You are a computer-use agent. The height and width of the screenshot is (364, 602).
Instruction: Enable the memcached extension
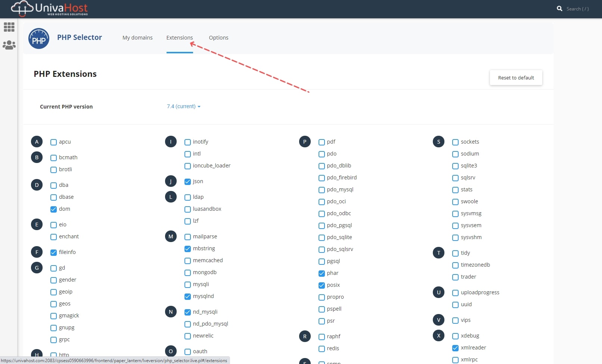pos(187,261)
